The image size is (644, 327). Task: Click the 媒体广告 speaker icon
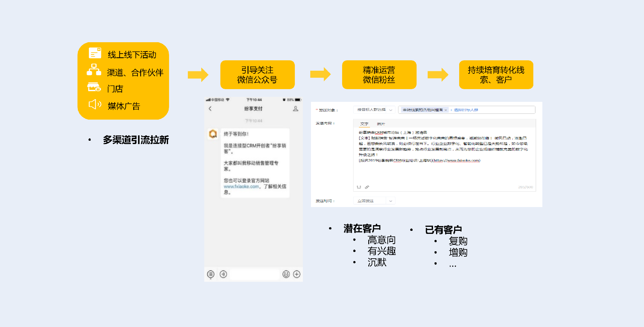[95, 104]
